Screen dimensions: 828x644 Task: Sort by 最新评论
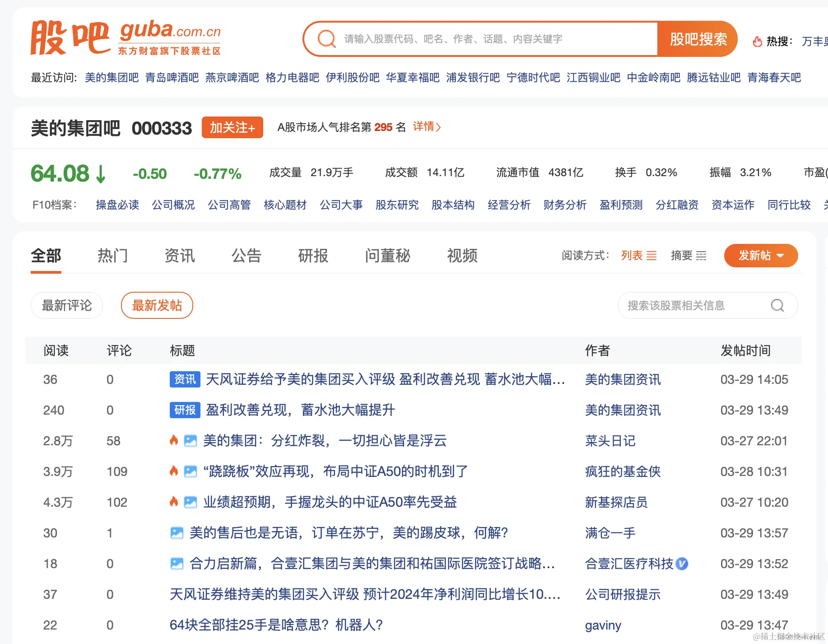[67, 306]
